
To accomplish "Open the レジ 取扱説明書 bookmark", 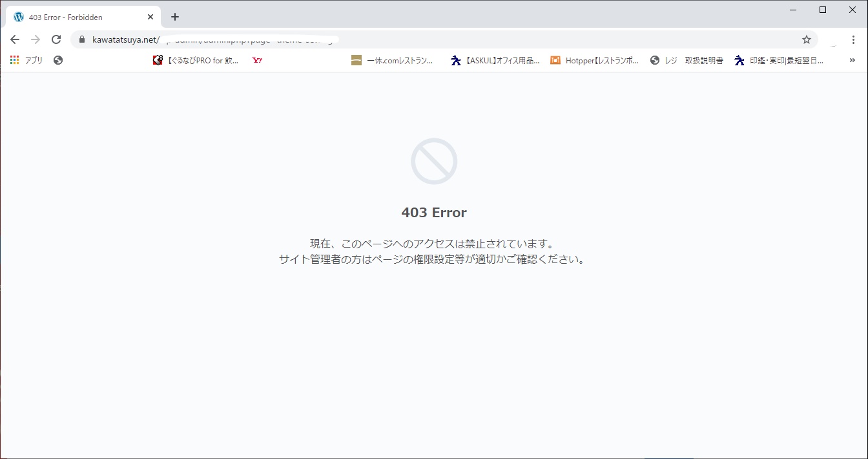I will click(687, 60).
